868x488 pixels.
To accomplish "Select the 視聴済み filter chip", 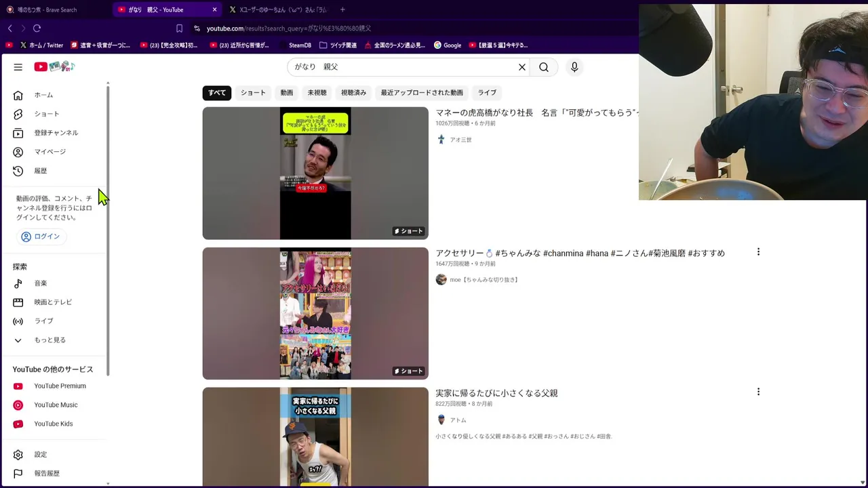I will click(353, 93).
